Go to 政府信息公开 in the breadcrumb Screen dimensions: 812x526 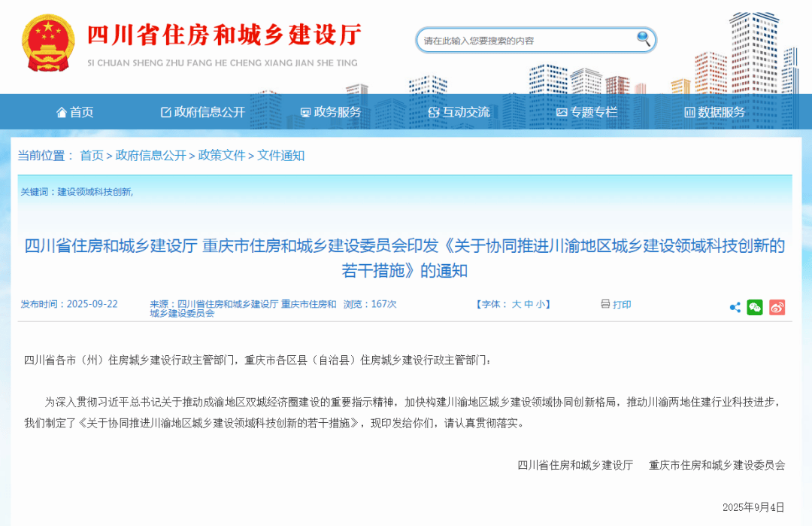pos(150,156)
